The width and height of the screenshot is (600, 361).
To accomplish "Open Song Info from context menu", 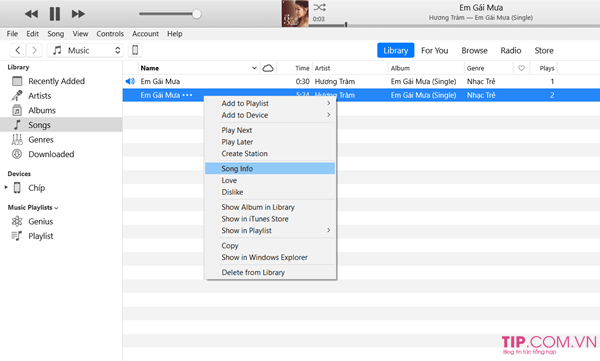I will (x=270, y=168).
